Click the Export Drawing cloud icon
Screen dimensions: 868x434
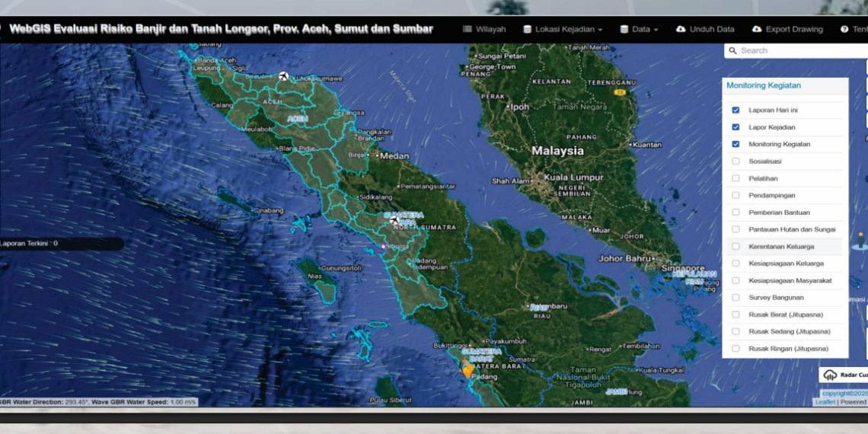(x=757, y=30)
